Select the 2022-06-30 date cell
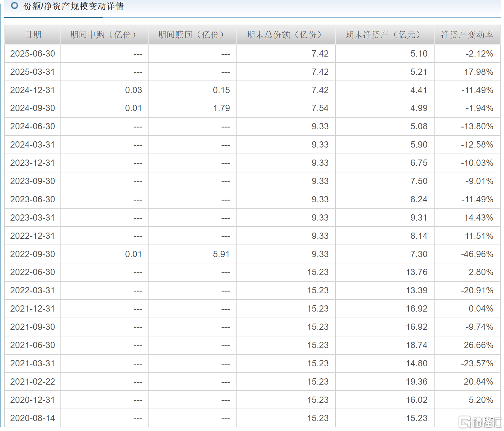 [x=33, y=272]
